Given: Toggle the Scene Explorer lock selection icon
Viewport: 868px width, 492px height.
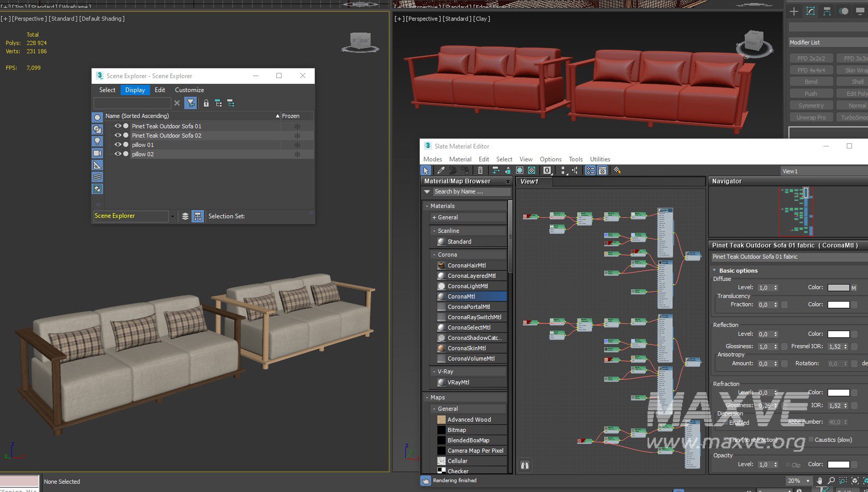Looking at the screenshot, I should point(206,103).
